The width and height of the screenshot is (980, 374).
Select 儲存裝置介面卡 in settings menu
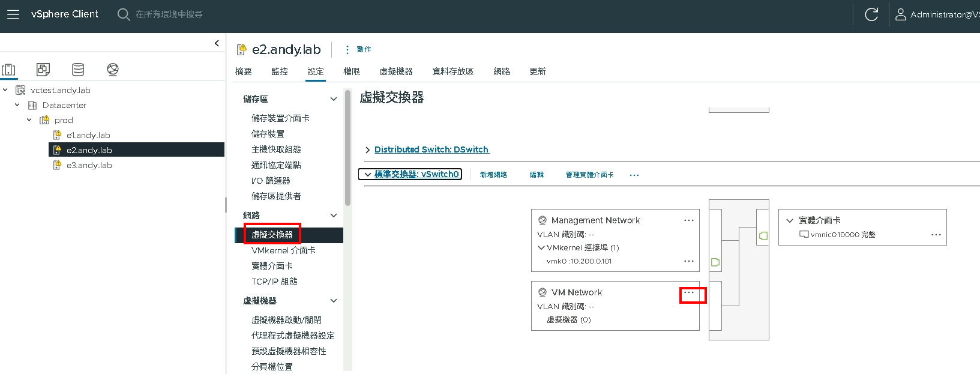280,118
